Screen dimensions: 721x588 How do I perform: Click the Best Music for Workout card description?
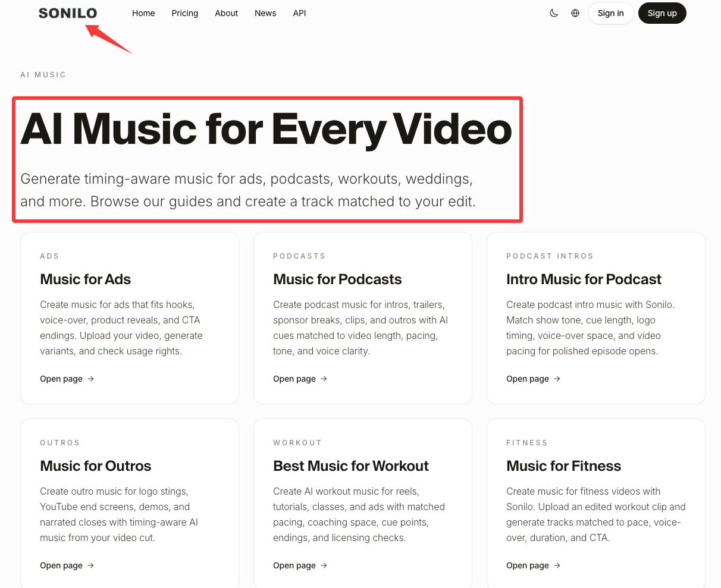pos(359,514)
